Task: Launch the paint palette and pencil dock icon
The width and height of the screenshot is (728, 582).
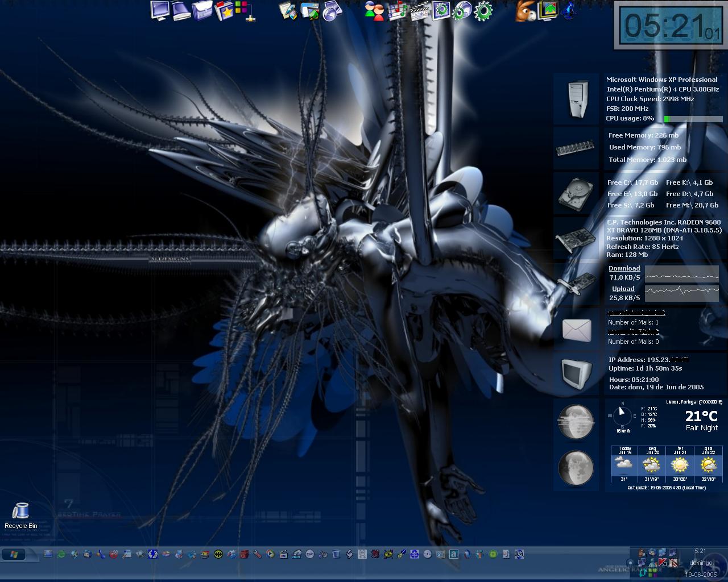Action: (289, 11)
